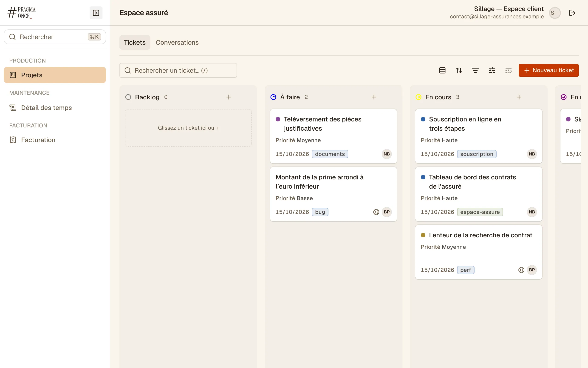Viewport: 588px width, 368px height.
Task: Click the reset view icon in toolbar
Action: 508,70
